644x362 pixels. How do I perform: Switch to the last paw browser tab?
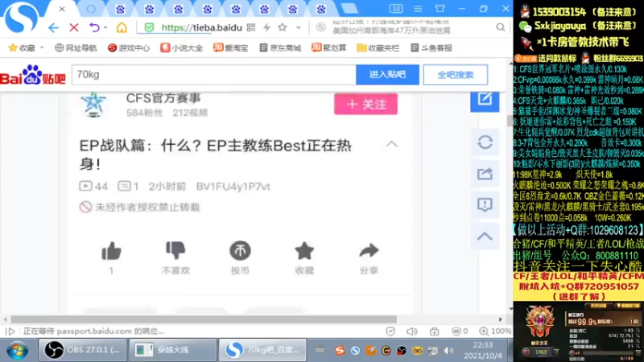click(x=321, y=9)
